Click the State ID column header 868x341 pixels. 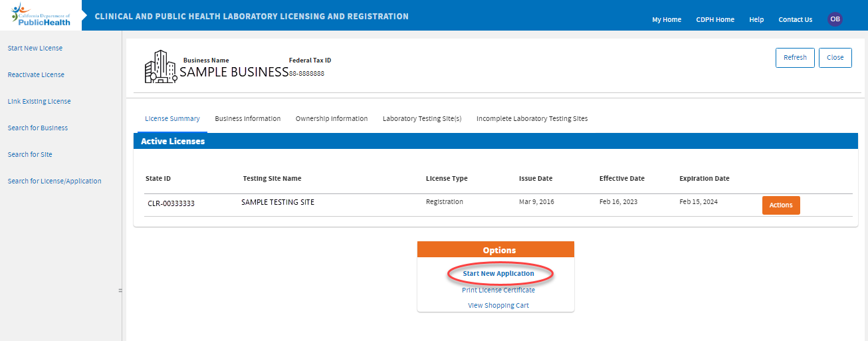point(158,178)
